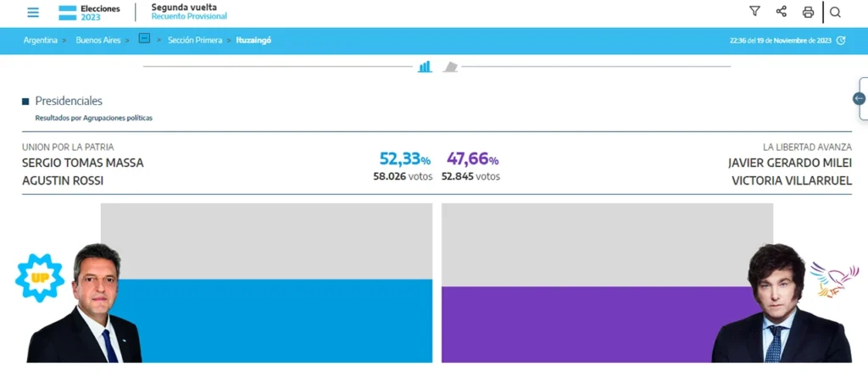Click Javier Milei's photo
Image resolution: width=868 pixels, height=383 pixels.
click(779, 305)
